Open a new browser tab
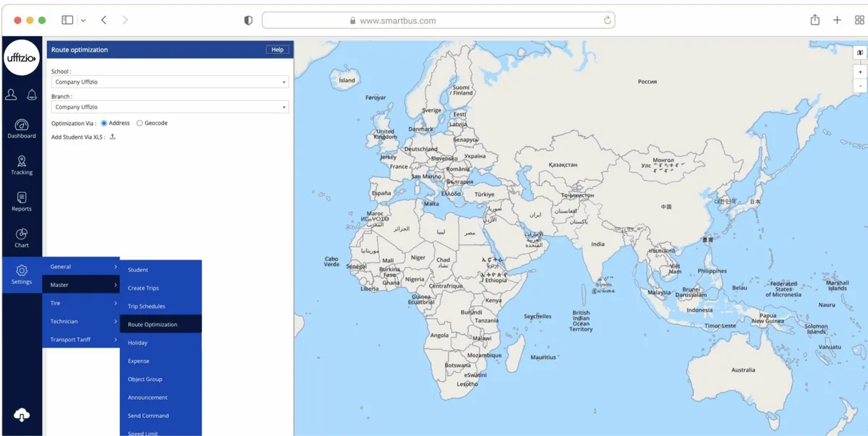 click(837, 20)
